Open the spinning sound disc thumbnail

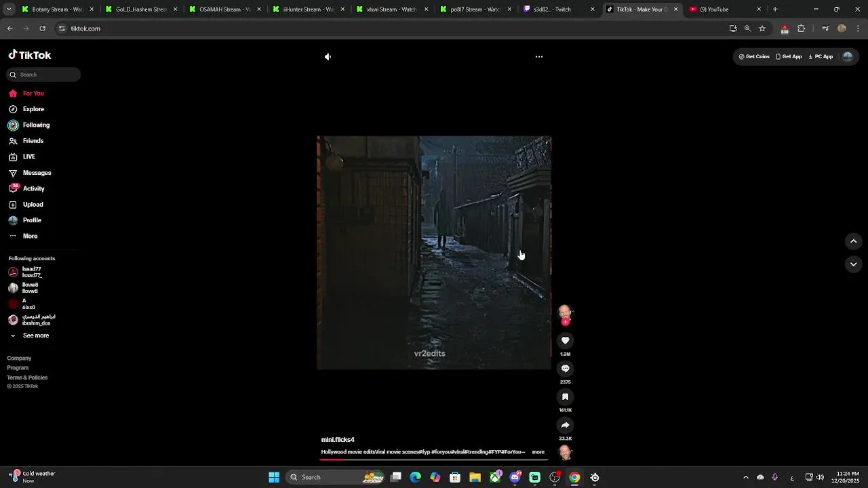click(565, 452)
